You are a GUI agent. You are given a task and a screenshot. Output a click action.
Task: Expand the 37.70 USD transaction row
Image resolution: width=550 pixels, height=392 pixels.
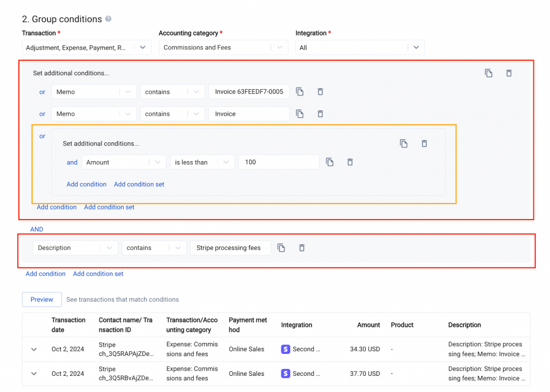[x=34, y=374]
